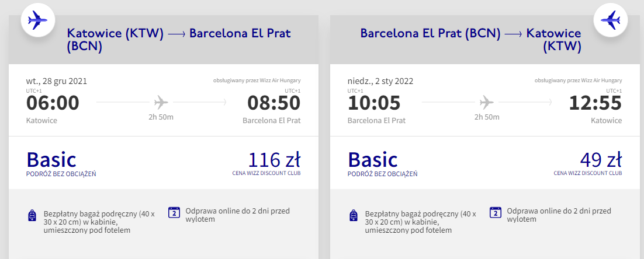Image resolution: width=644 pixels, height=259 pixels.
Task: Choose the Basic fare on the 28 gru flight
Action: (x=51, y=159)
